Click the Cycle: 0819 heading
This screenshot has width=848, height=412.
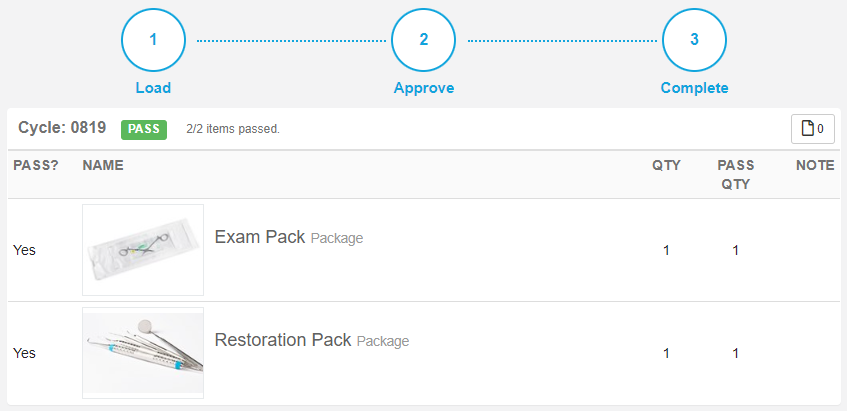[x=62, y=128]
